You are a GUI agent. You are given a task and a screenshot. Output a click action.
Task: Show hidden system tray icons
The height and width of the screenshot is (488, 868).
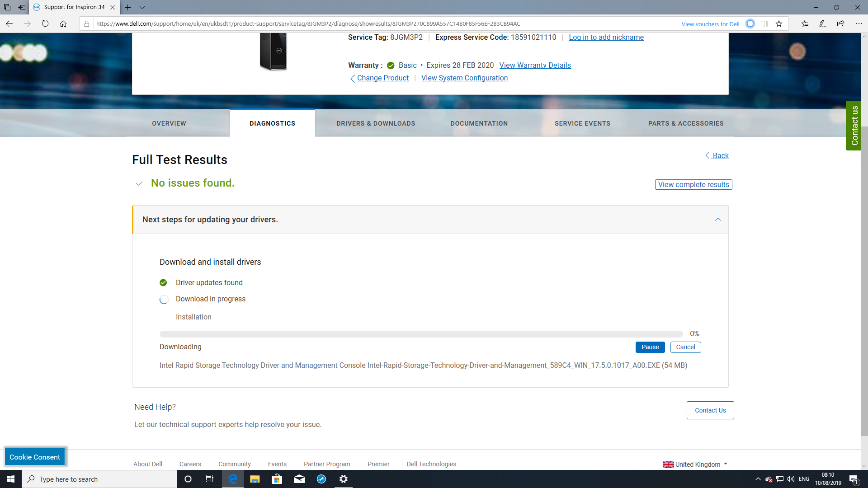click(758, 479)
